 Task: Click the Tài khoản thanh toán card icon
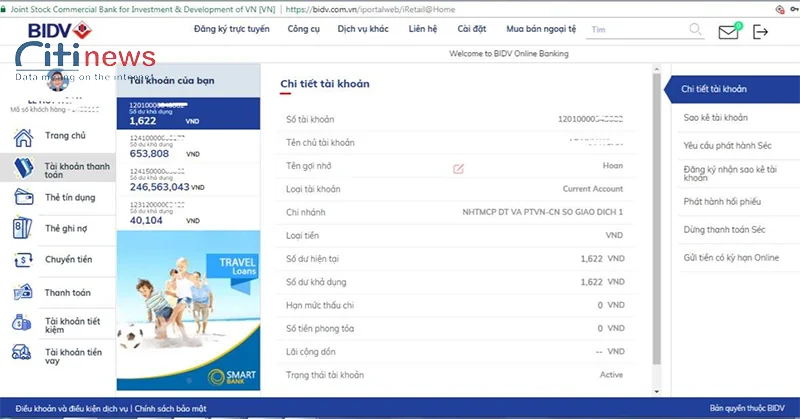tap(23, 167)
